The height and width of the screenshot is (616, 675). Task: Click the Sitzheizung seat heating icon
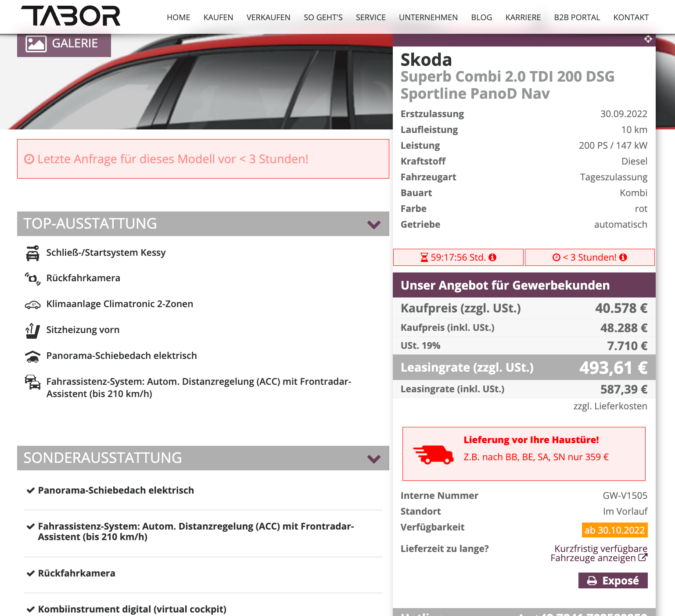[x=32, y=330]
